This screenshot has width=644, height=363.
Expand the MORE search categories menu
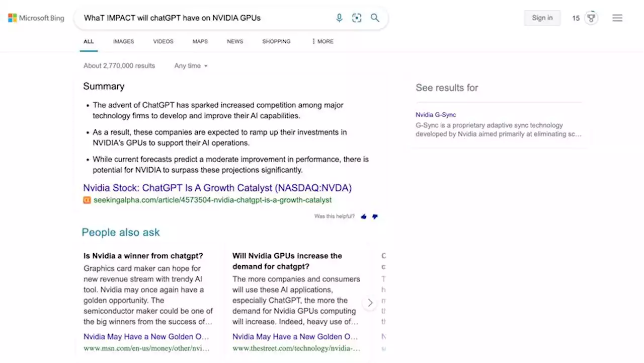tap(323, 41)
